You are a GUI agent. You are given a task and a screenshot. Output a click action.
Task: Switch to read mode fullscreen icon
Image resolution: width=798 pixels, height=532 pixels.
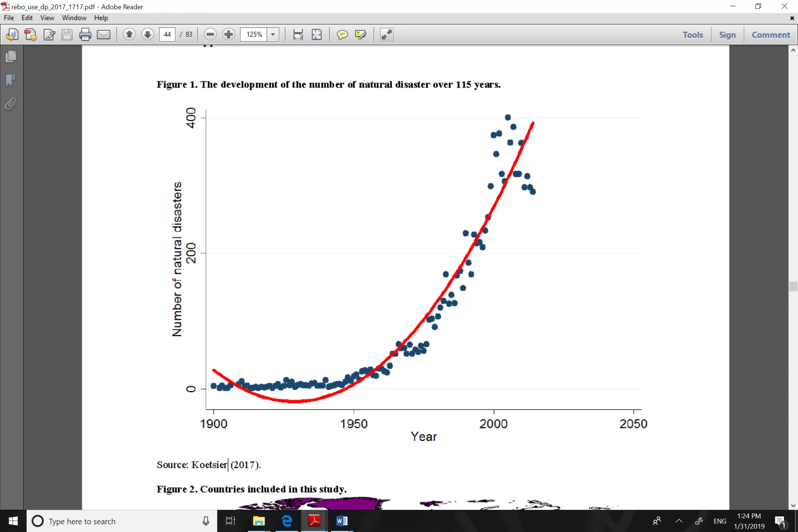tap(387, 35)
